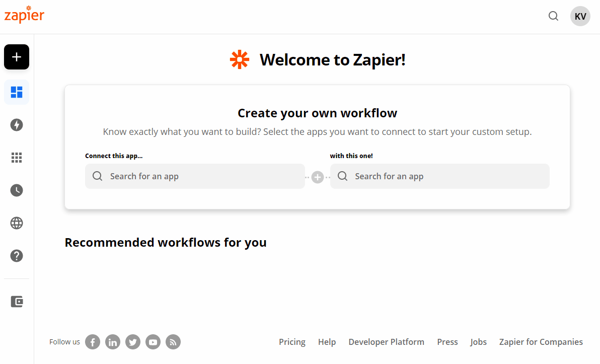The height and width of the screenshot is (364, 600).
Task: Open My Apps grid icon in sidebar
Action: 16,158
